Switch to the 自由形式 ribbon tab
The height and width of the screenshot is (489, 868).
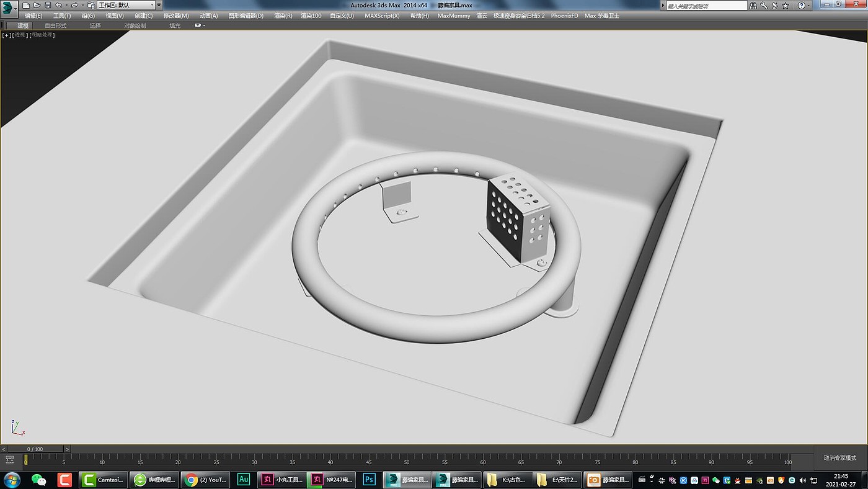[55, 25]
